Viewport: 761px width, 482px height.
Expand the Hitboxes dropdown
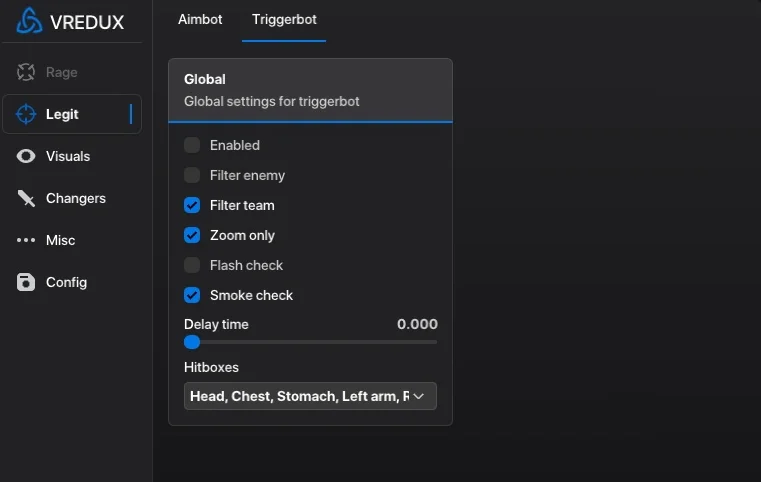[x=310, y=396]
